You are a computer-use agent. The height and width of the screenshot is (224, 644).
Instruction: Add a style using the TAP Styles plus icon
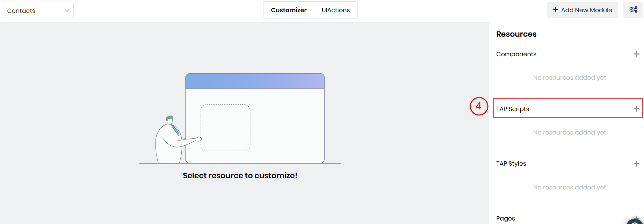pyautogui.click(x=636, y=164)
